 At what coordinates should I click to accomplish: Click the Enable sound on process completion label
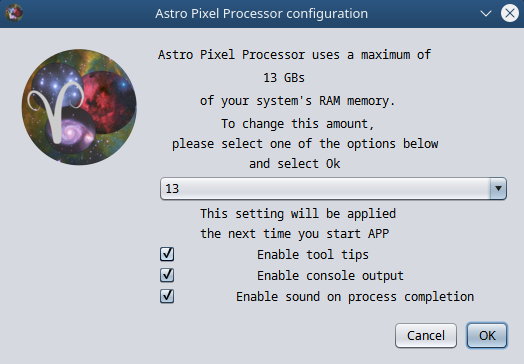(x=355, y=297)
